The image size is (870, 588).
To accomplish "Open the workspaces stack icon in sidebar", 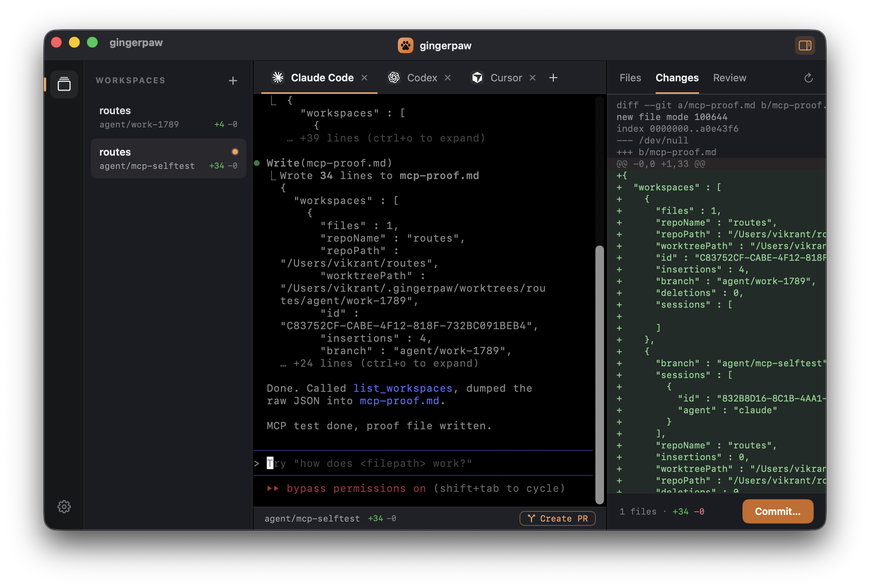I will pyautogui.click(x=64, y=84).
